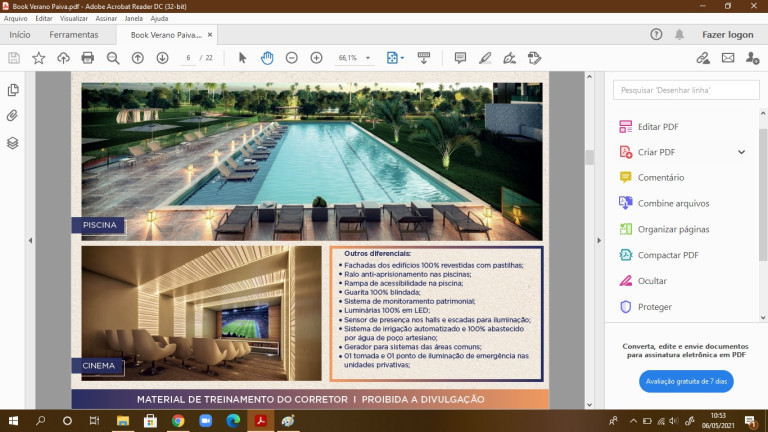This screenshot has height=432, width=768.
Task: Toggle scrolling mode icon
Action: (424, 58)
